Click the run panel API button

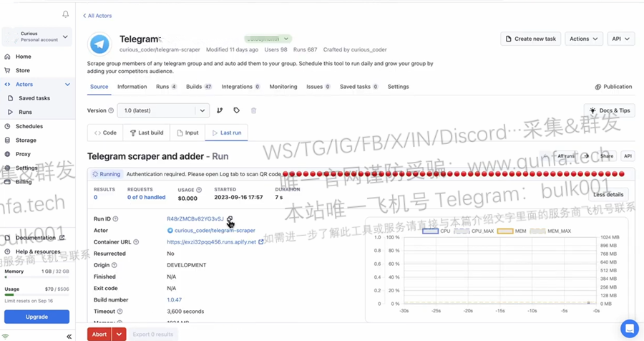point(628,156)
